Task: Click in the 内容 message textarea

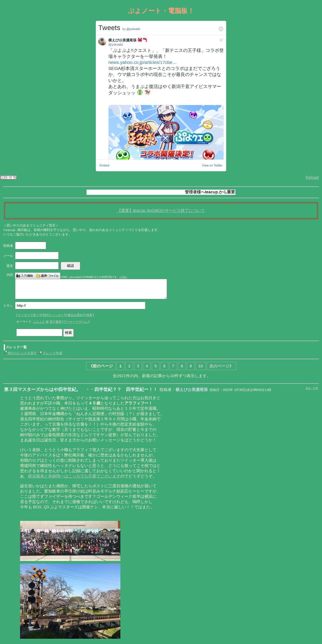Action: (x=91, y=289)
